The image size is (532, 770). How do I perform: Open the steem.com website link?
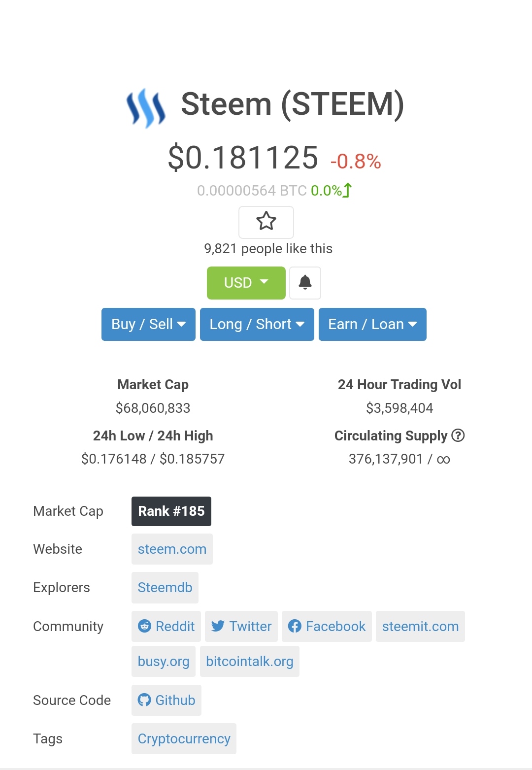click(172, 549)
